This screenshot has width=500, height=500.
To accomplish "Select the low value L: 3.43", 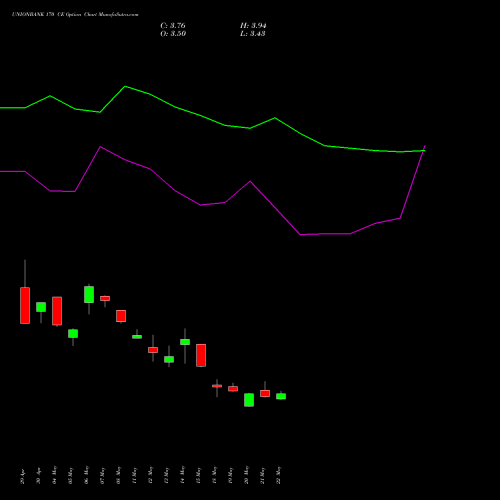I will click(253, 34).
